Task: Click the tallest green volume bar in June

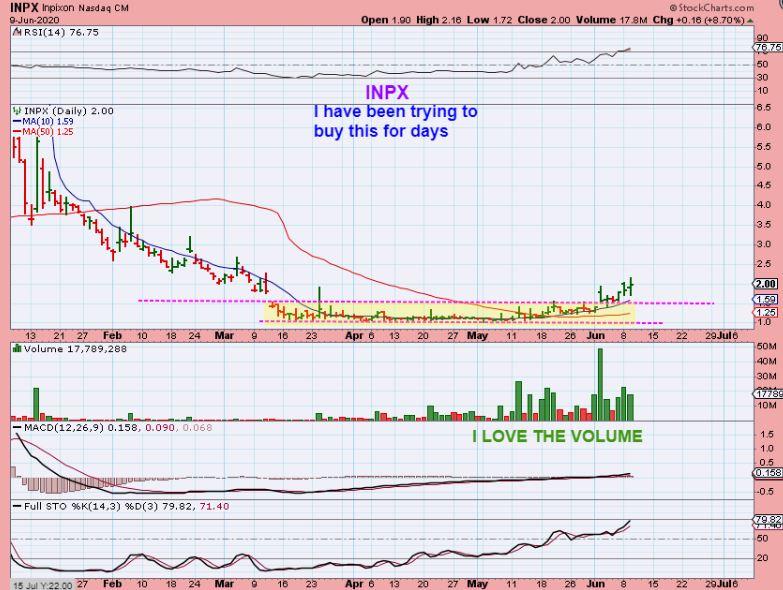Action: (600, 384)
